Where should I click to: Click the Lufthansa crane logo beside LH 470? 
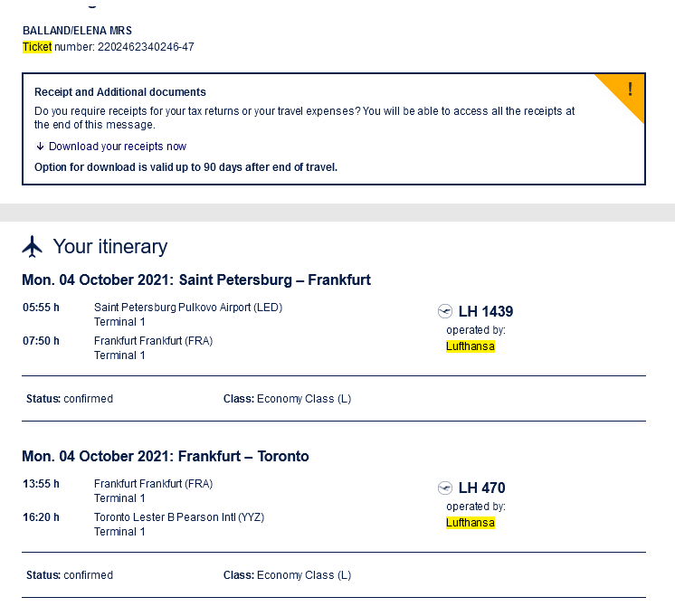444,488
